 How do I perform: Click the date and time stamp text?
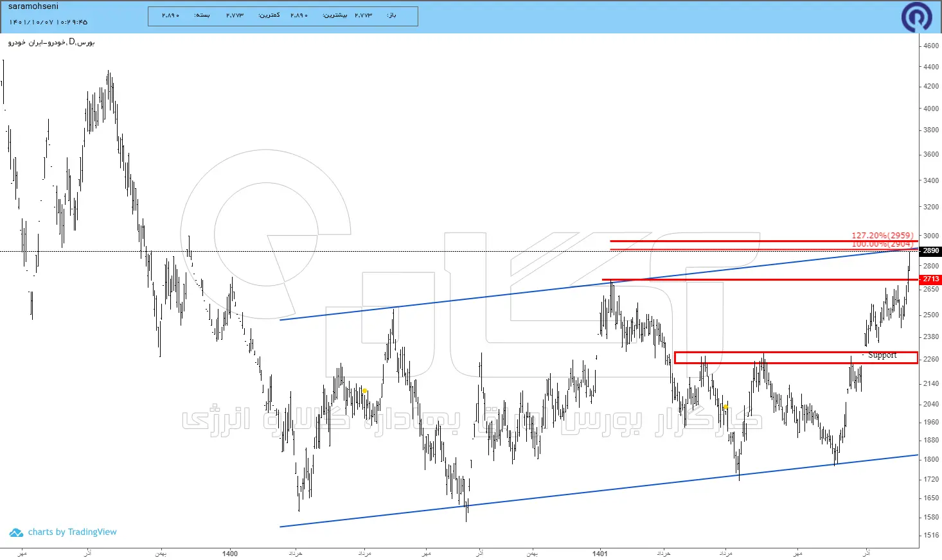pos(48,22)
